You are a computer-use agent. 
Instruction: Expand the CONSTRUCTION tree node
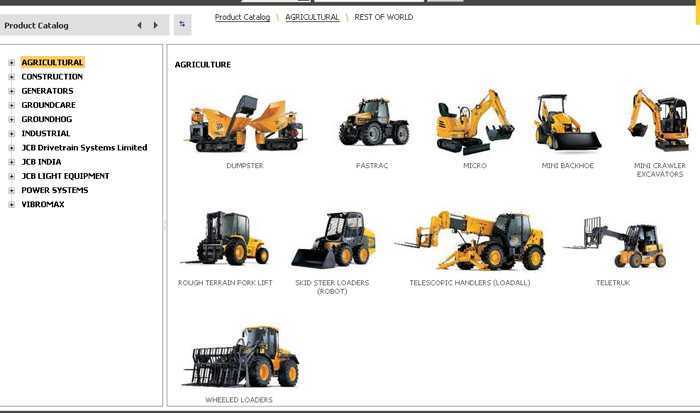point(12,77)
